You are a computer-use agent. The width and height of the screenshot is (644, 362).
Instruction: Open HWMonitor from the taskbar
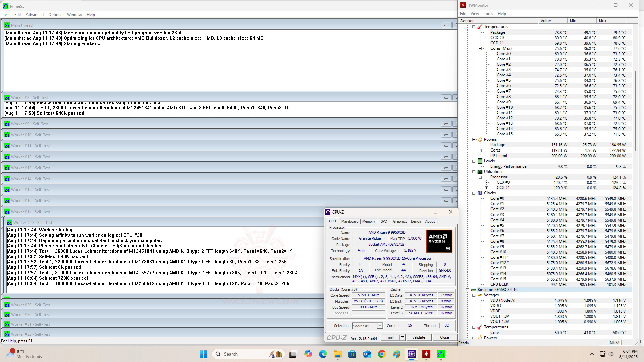tap(426, 354)
